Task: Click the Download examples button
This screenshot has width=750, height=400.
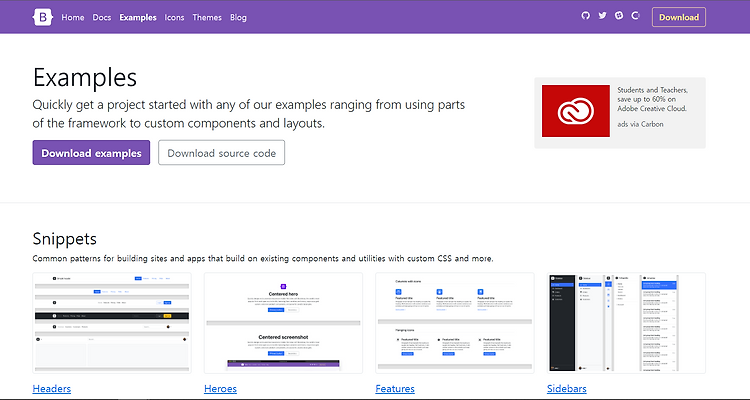Action: click(x=91, y=153)
